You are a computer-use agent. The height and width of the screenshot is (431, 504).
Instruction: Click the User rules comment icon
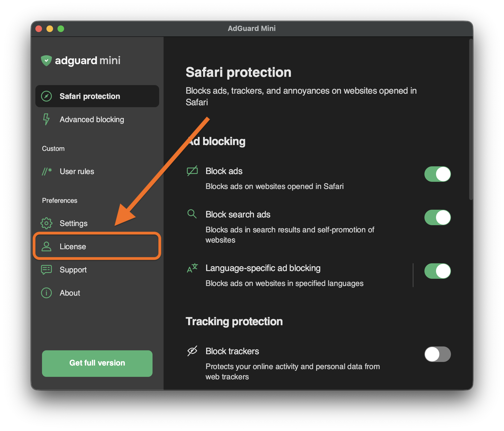coord(47,171)
